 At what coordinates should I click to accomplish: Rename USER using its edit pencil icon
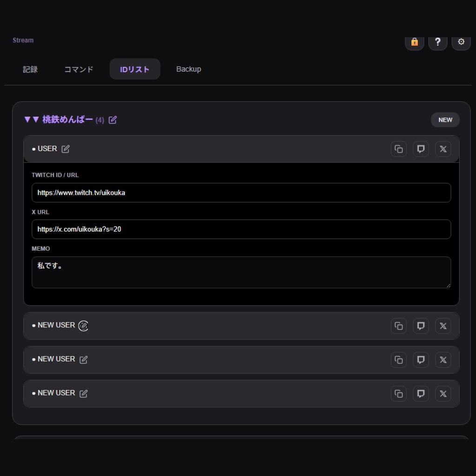click(65, 149)
